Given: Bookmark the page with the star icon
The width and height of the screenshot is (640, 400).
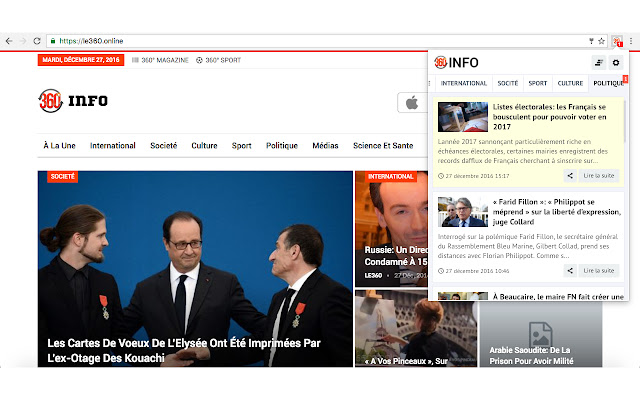Looking at the screenshot, I should (601, 41).
